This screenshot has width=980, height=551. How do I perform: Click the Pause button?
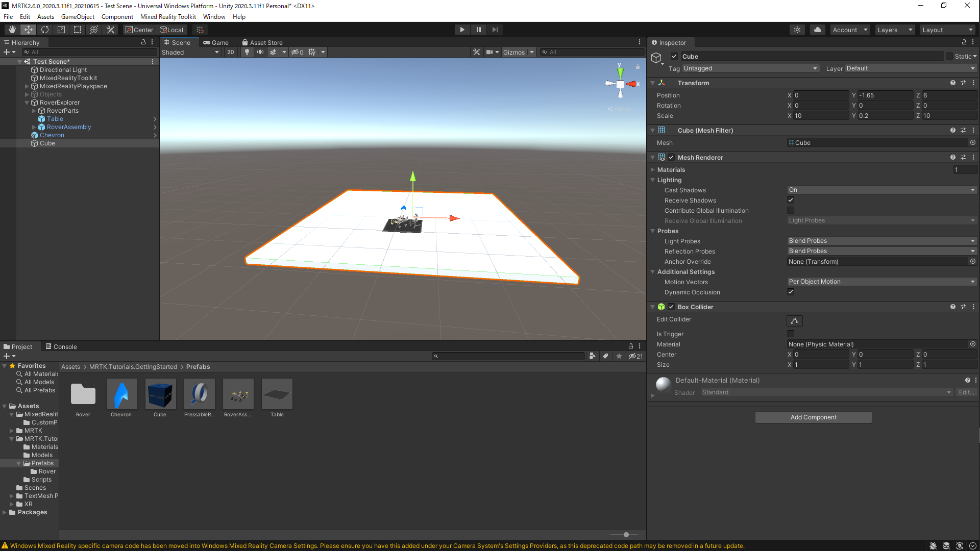(478, 30)
